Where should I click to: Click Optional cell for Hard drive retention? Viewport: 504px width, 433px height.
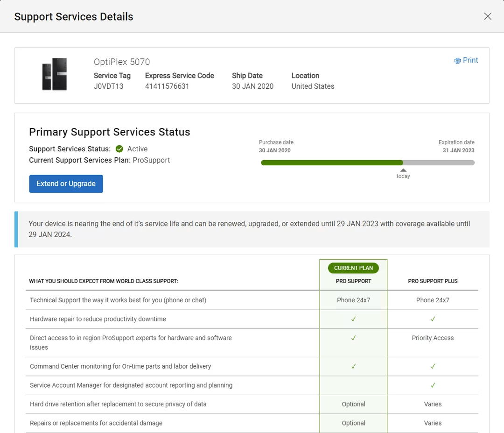click(354, 404)
